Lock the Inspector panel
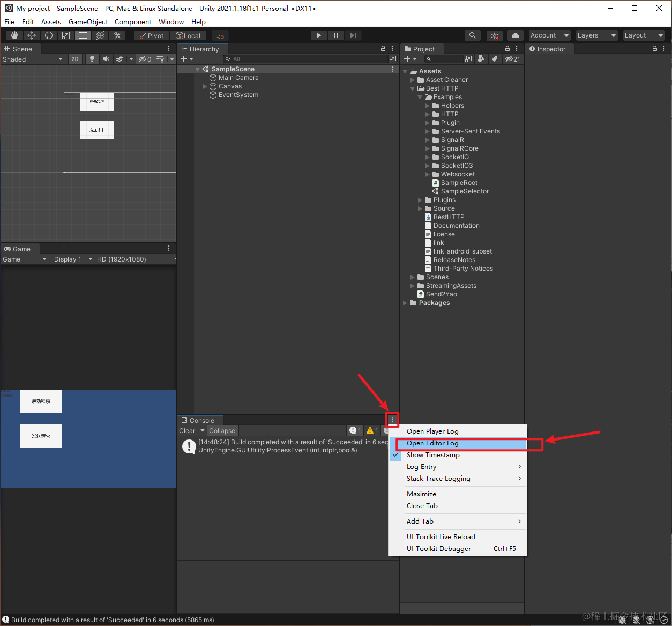This screenshot has height=626, width=672. (655, 48)
